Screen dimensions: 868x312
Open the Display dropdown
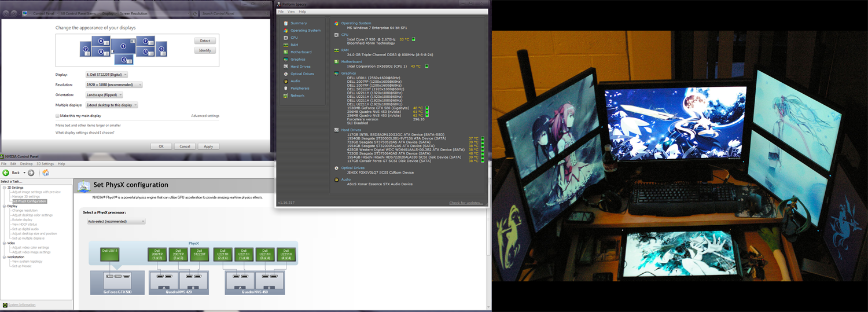click(x=106, y=75)
